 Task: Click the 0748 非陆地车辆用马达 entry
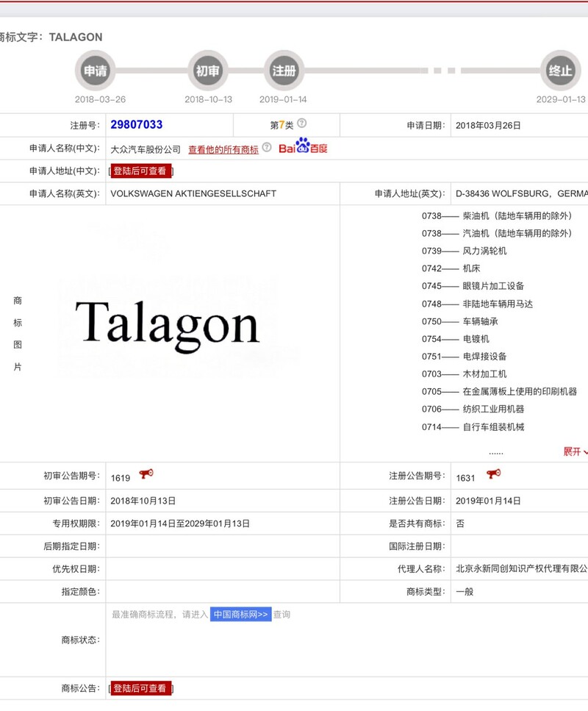pyautogui.click(x=477, y=304)
